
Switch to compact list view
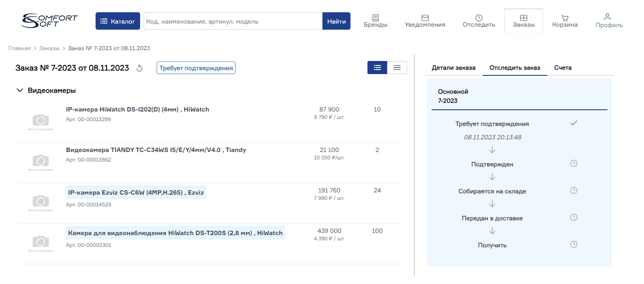tap(397, 67)
